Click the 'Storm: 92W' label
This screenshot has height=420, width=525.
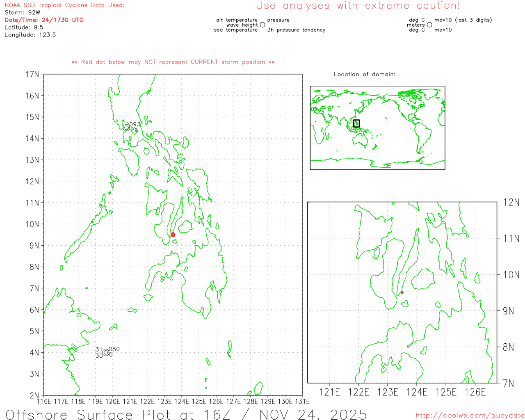click(x=23, y=13)
